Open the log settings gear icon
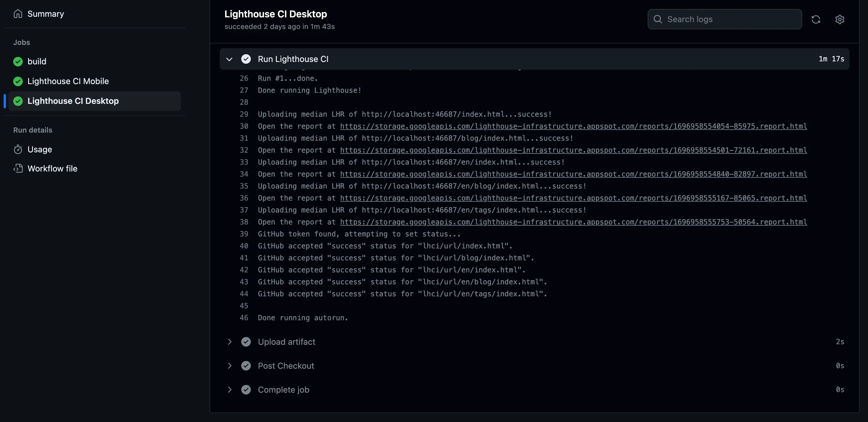The height and width of the screenshot is (422, 868). point(839,19)
